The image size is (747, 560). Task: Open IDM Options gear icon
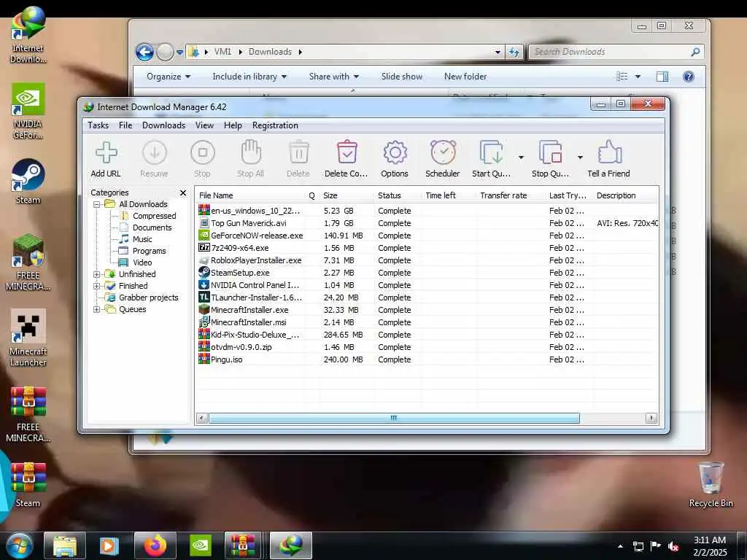click(x=395, y=158)
